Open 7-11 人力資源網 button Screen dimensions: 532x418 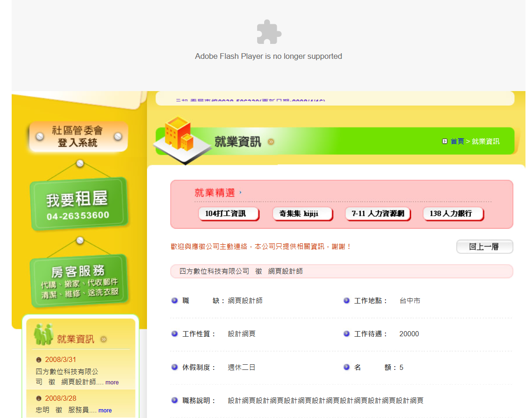378,214
